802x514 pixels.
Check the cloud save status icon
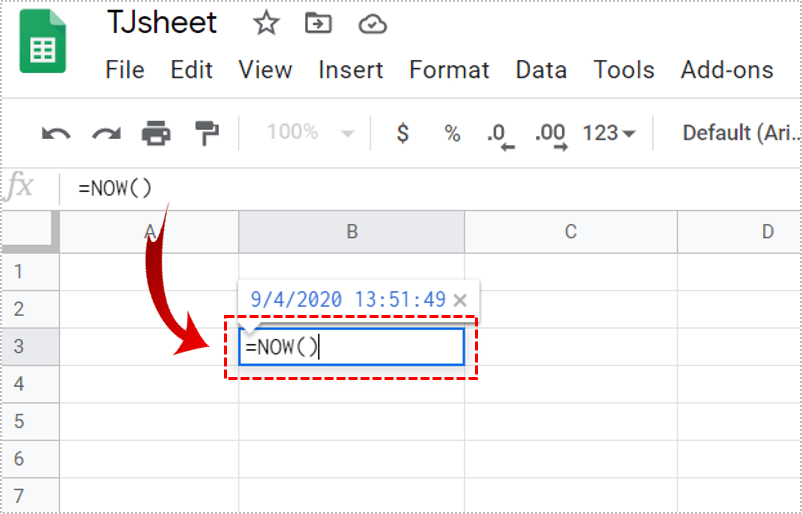pyautogui.click(x=372, y=24)
